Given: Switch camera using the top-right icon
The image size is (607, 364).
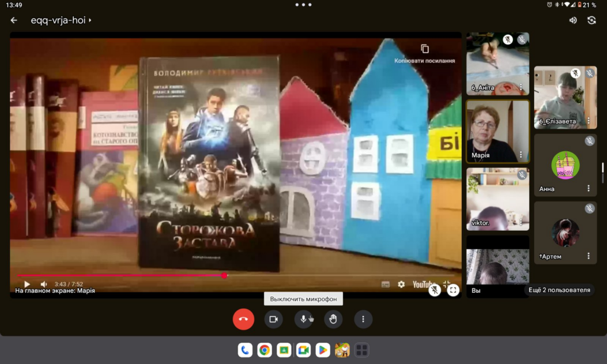Looking at the screenshot, I should [591, 20].
